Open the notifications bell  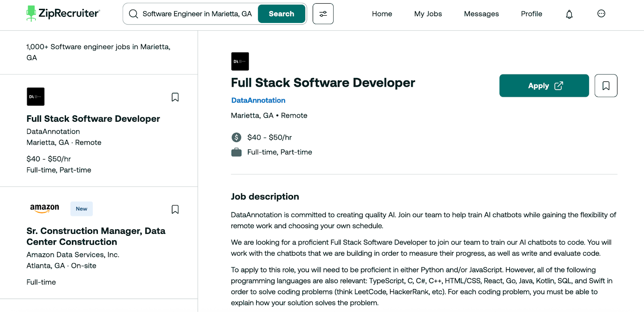click(569, 14)
